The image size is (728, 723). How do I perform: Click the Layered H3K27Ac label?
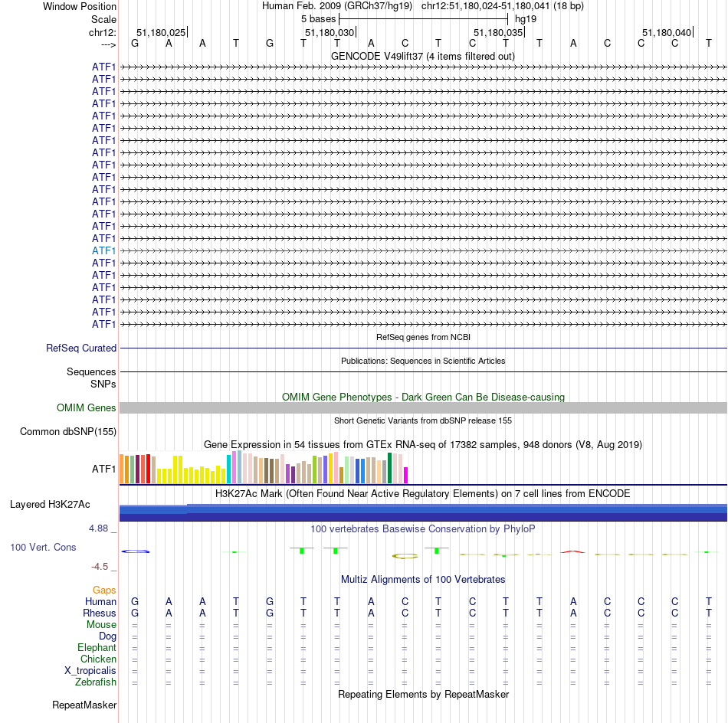point(50,505)
